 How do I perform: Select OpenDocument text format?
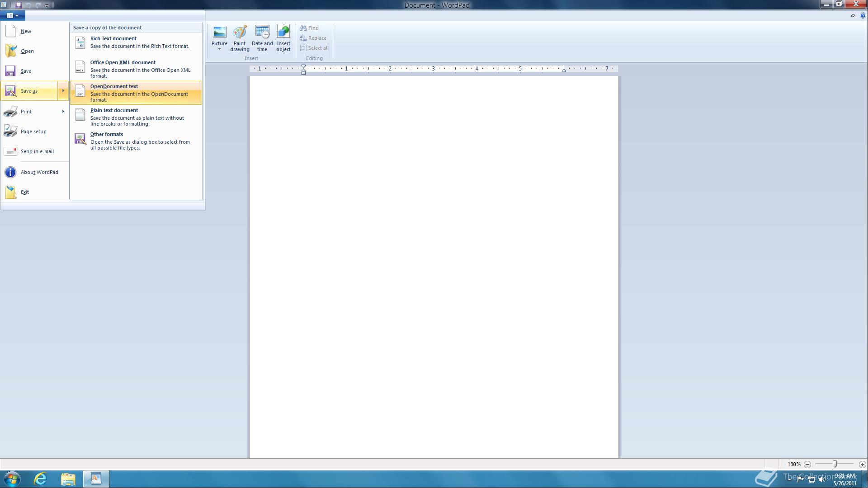pos(136,93)
